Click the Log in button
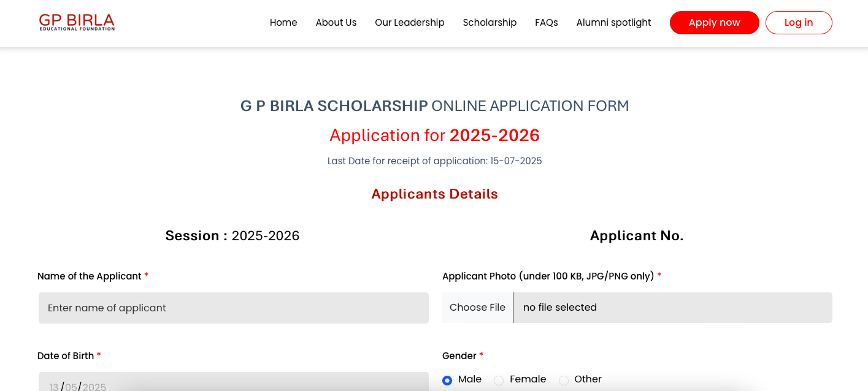This screenshot has width=868, height=391. pos(799,22)
